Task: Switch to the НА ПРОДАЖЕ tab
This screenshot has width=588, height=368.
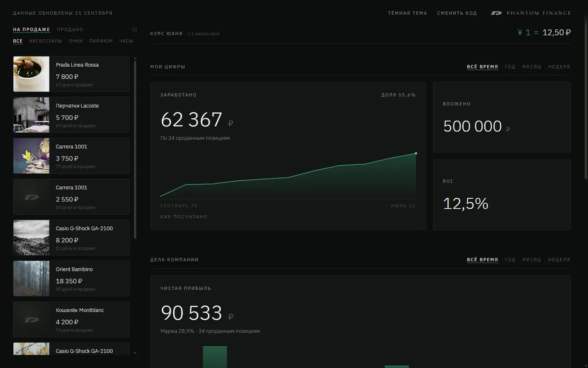Action: pyautogui.click(x=31, y=29)
